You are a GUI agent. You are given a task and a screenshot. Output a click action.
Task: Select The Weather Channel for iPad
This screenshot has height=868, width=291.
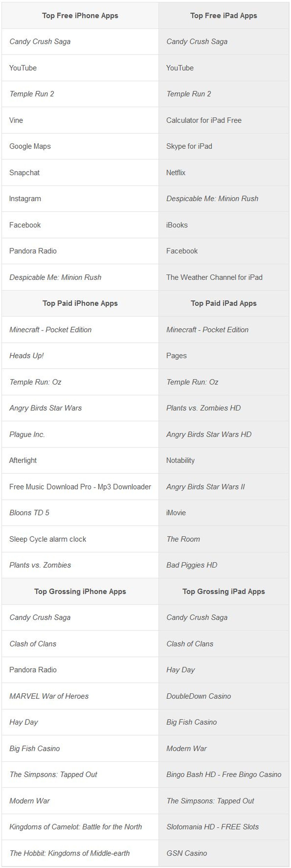click(x=214, y=277)
